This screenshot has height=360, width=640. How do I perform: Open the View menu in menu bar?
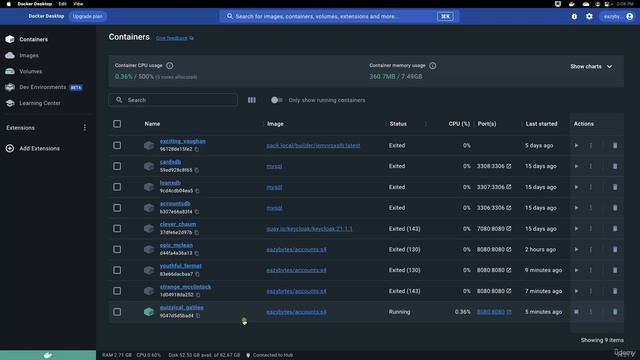pos(78,4)
